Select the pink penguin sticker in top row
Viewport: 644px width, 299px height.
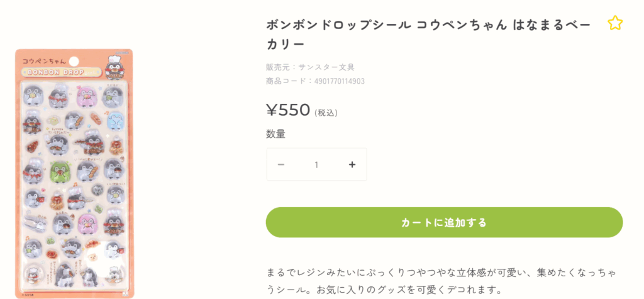(x=85, y=96)
